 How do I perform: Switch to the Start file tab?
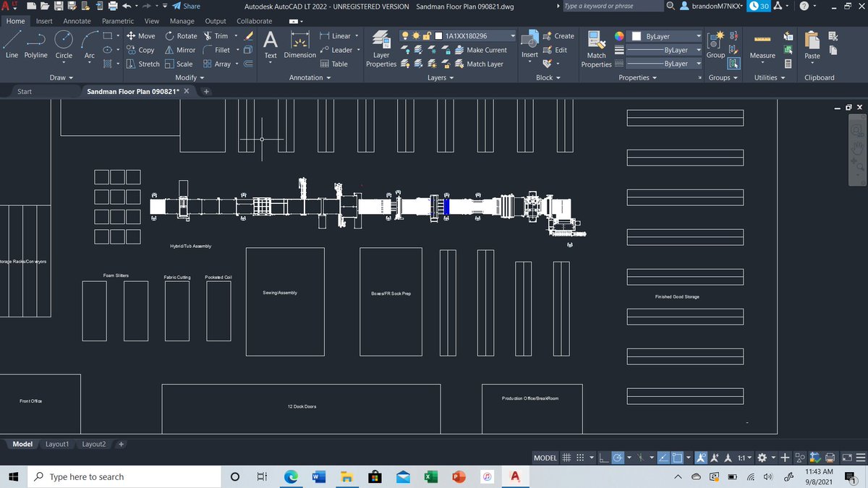[x=25, y=92]
